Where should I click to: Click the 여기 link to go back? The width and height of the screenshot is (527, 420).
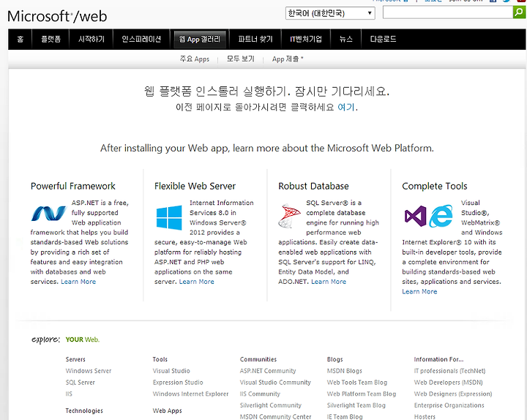coord(345,107)
